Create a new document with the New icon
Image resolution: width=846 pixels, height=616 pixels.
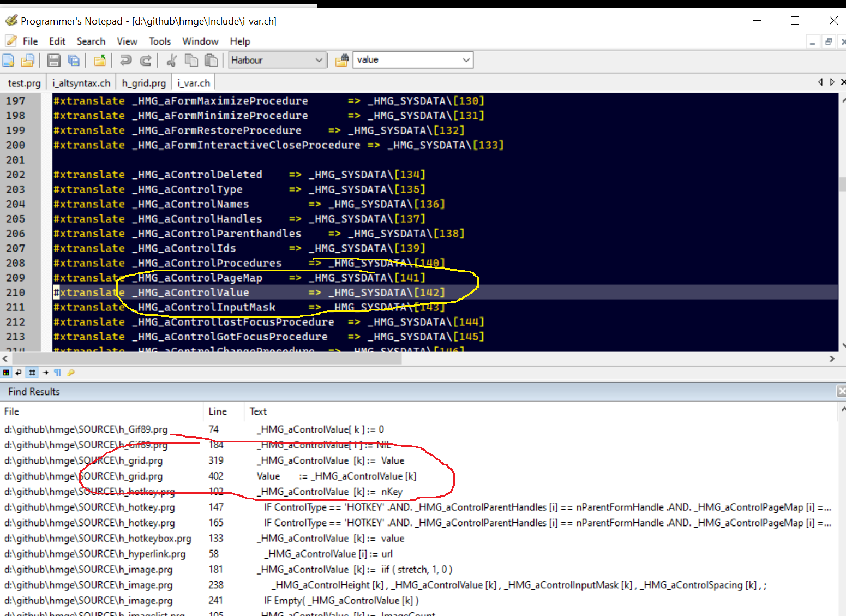click(9, 60)
